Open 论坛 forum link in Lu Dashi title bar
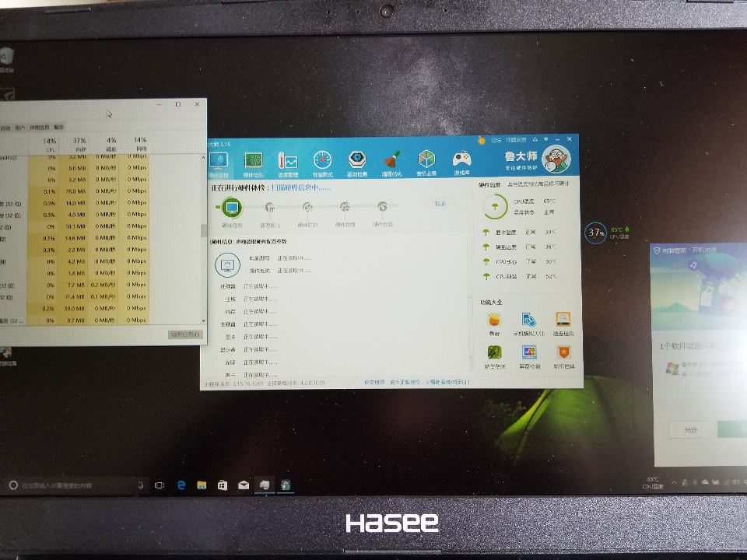Screen dimensions: 747x560 coord(496,140)
